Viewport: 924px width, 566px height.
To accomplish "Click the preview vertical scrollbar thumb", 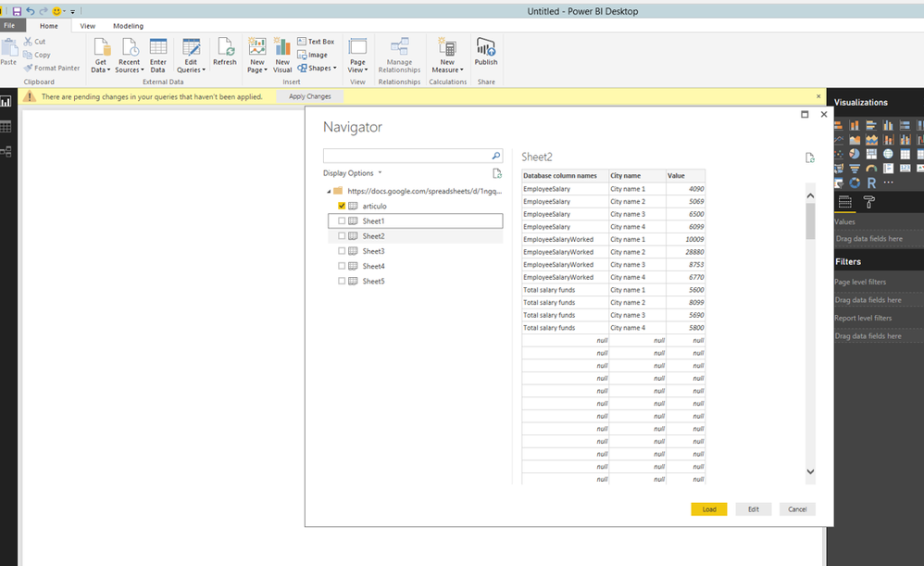I will pos(810,221).
